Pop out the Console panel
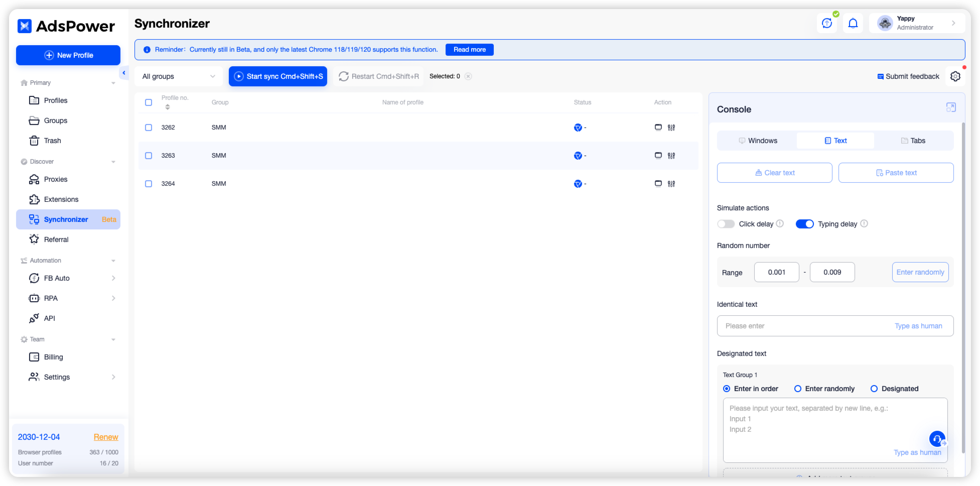The height and width of the screenshot is (486, 980). tap(951, 107)
